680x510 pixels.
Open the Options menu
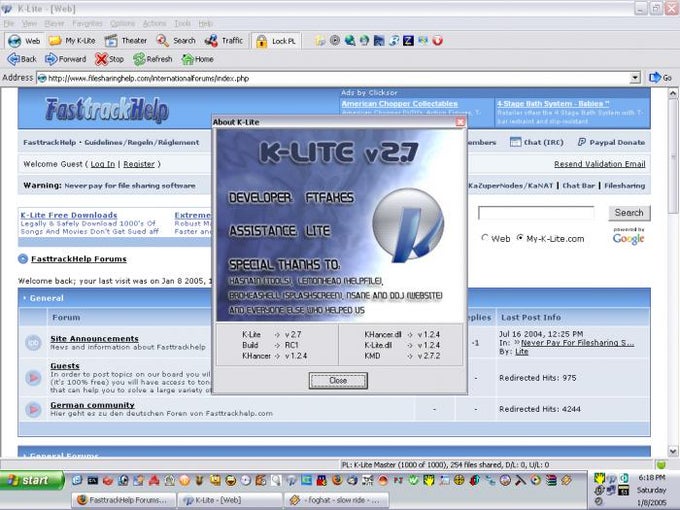[123, 23]
